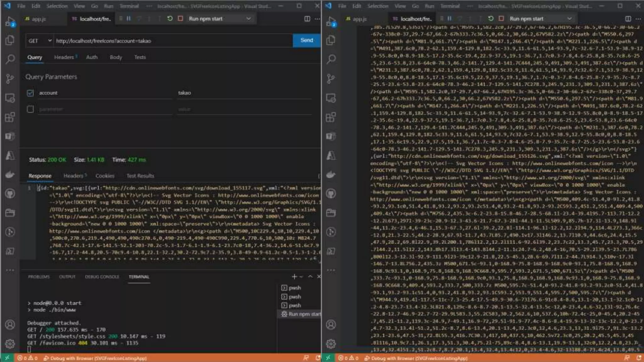
Task: Open Explorer in right window activity bar
Action: 331,40
